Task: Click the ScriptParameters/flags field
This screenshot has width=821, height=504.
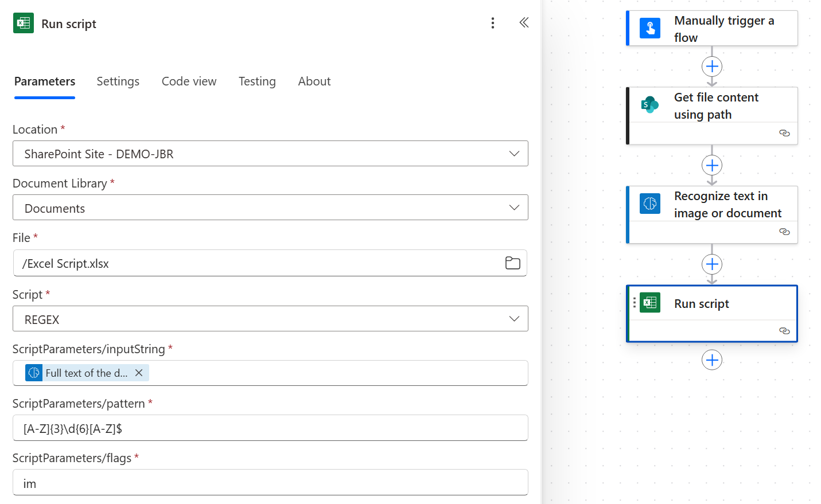Action: point(270,483)
